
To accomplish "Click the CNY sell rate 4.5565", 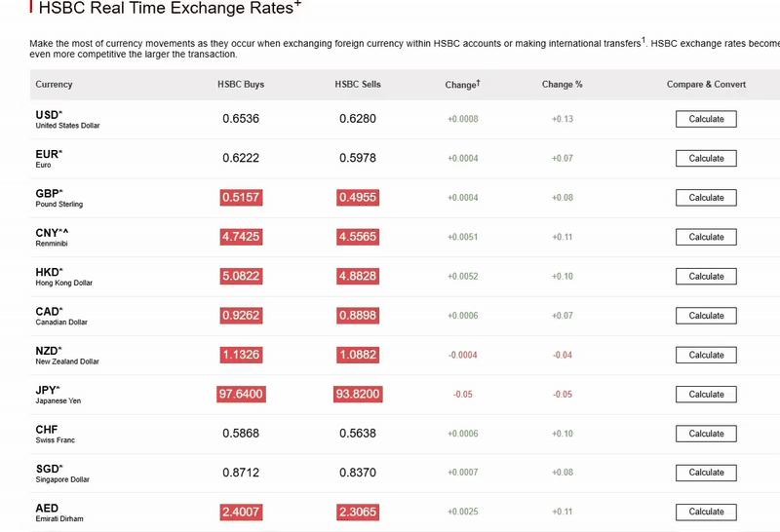I will [x=358, y=236].
